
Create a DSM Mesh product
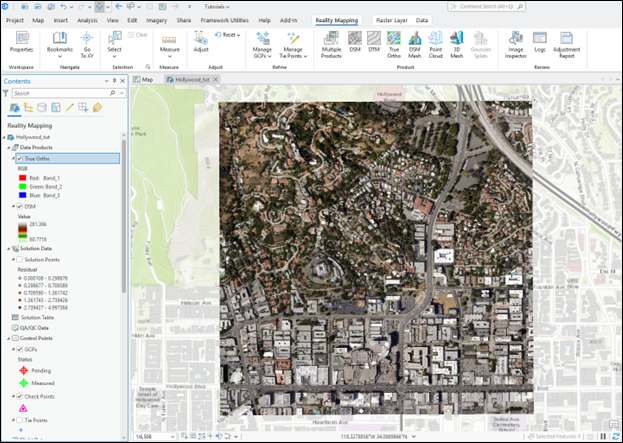pos(414,44)
